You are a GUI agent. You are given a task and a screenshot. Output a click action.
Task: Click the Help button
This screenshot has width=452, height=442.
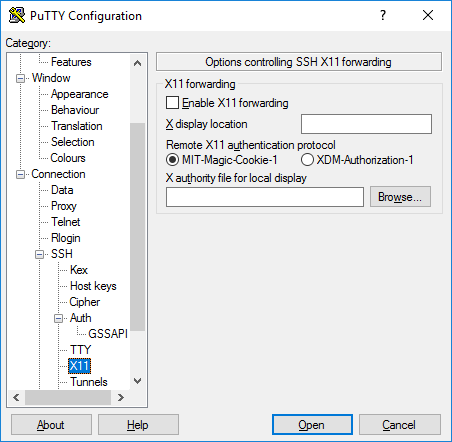(x=138, y=425)
